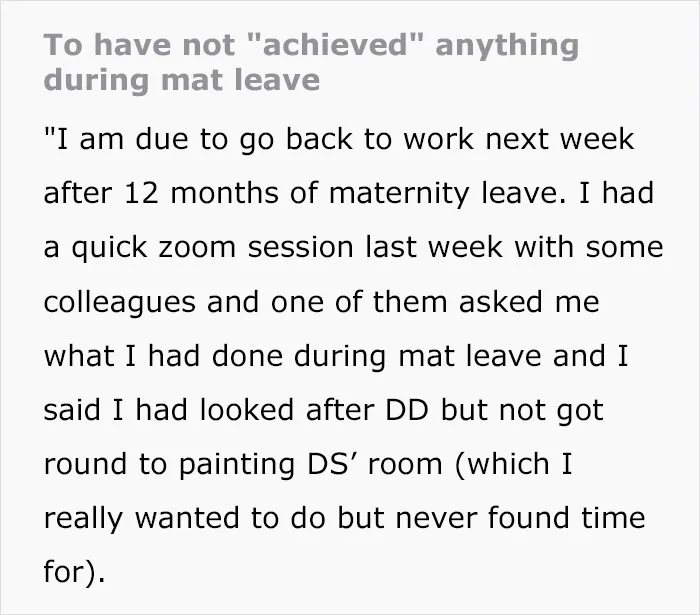This screenshot has height=615, width=700.
Task: Click the final text "for)." ending the post
Action: tap(75, 572)
